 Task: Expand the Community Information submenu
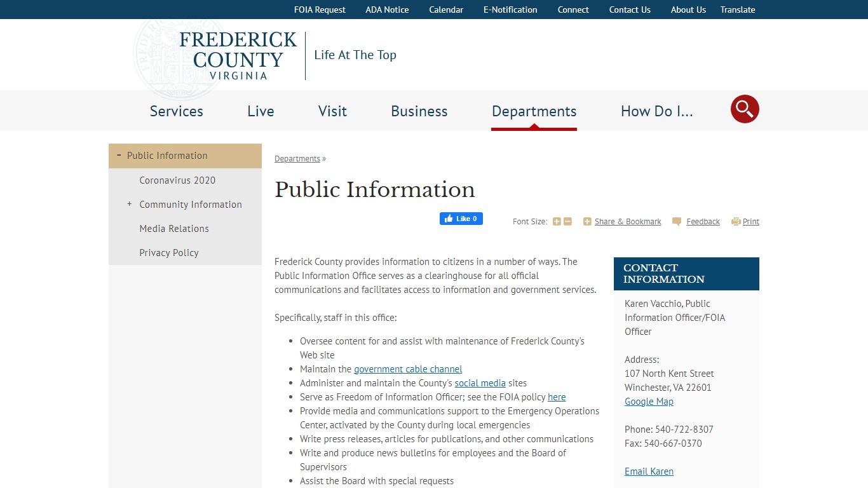129,204
